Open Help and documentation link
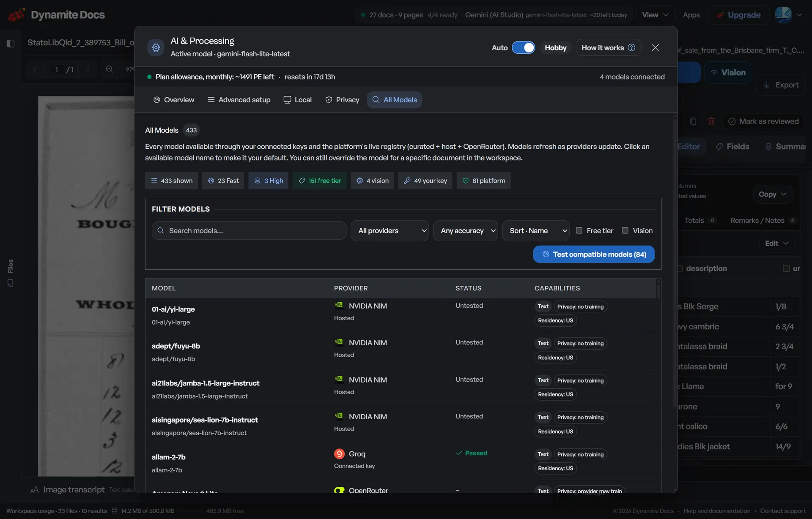 716,511
